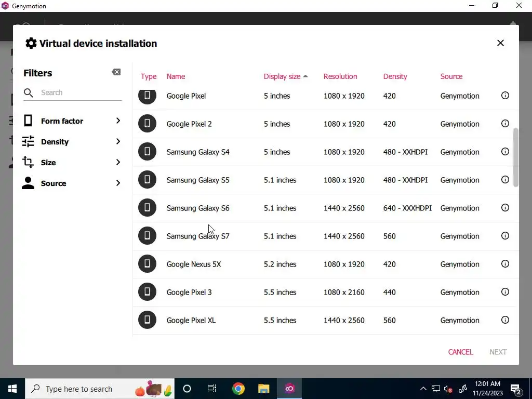This screenshot has height=399, width=532.
Task: Open the Windows Start menu
Action: (12, 389)
